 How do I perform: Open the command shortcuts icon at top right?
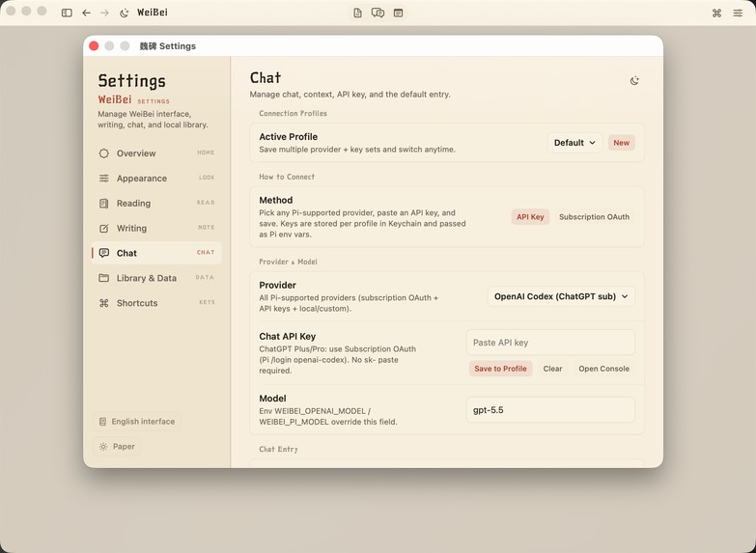pos(717,13)
